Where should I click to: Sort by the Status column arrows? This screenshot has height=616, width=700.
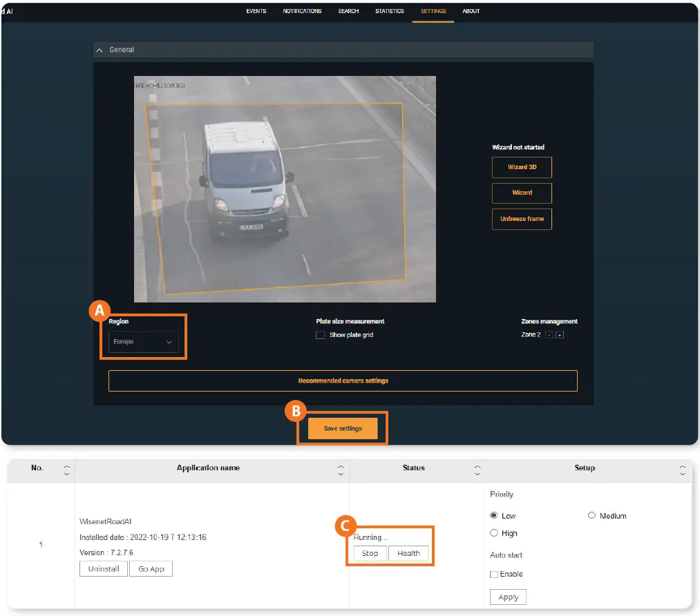[477, 470]
